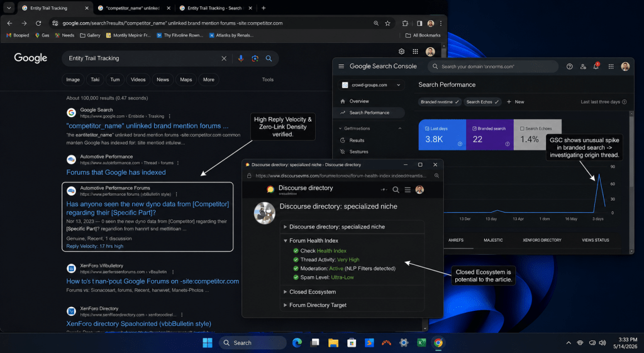Screen dimensions: 644x353
Task: Open the "competitor_name" unlinked brand mention result
Action: tap(147, 126)
